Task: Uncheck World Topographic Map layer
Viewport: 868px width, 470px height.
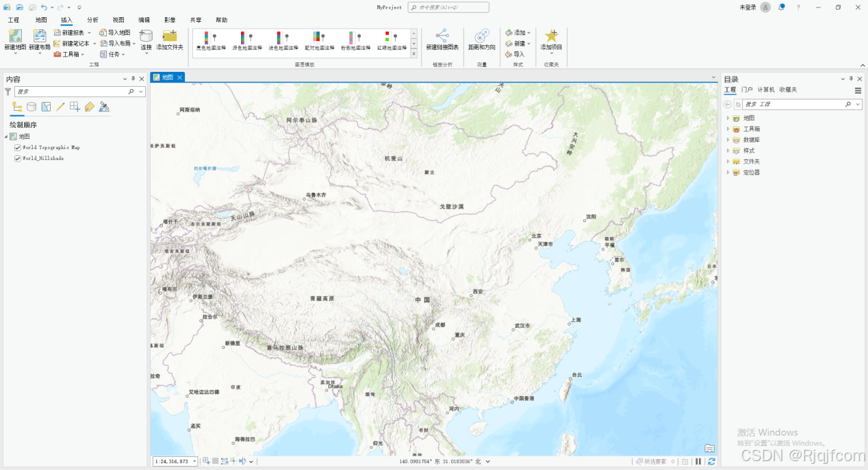Action: 18,147
